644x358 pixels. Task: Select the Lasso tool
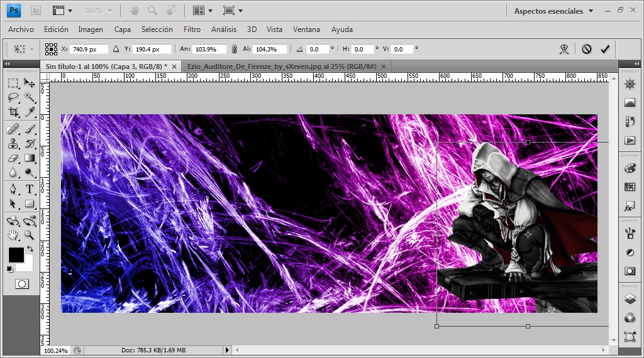click(x=13, y=97)
